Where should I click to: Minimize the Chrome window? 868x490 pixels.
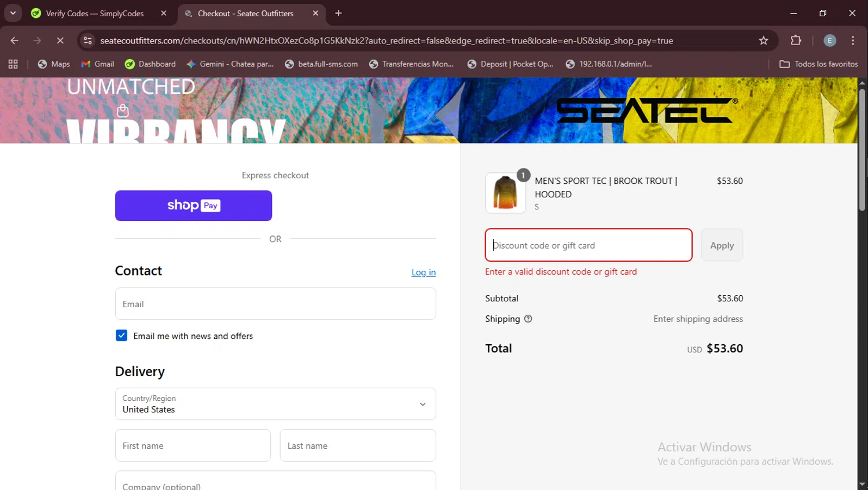(793, 13)
